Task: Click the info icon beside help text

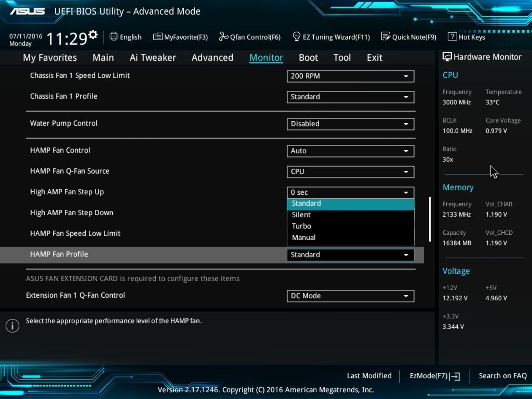Action: click(x=13, y=325)
